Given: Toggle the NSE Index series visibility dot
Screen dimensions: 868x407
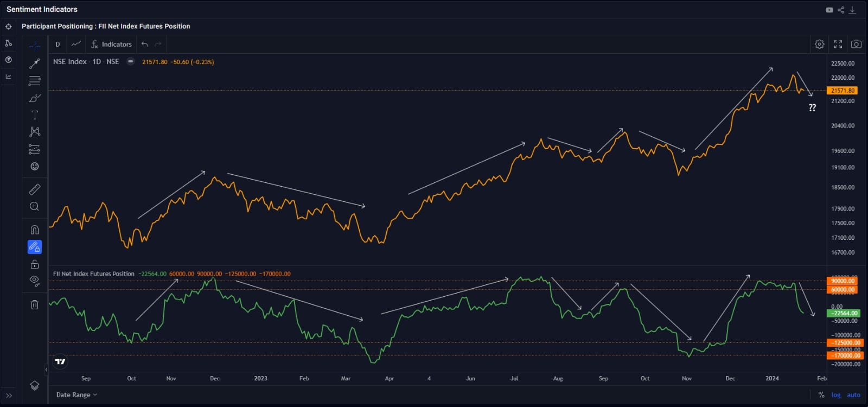Looking at the screenshot, I should coord(130,61).
